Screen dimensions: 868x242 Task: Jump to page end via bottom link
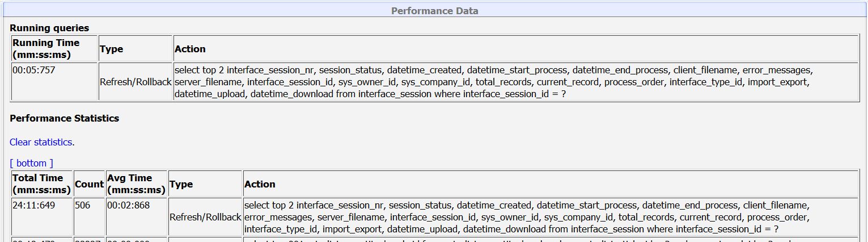point(31,163)
